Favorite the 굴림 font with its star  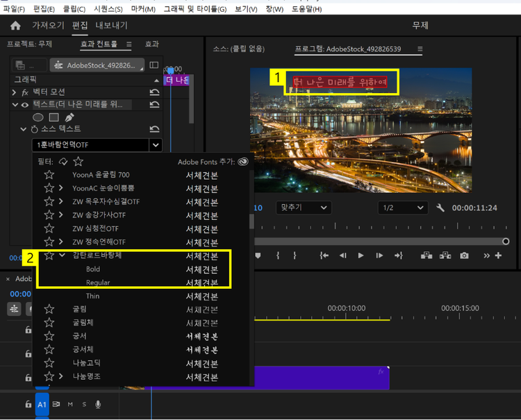[x=49, y=309]
